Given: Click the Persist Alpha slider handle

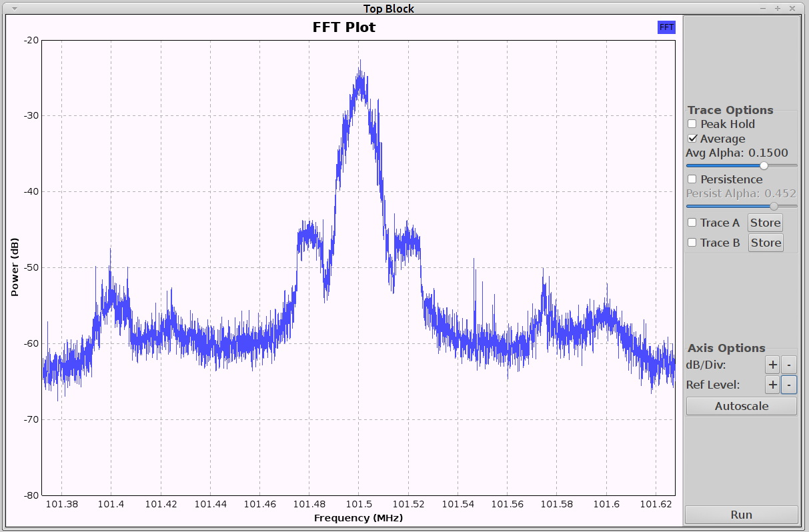Looking at the screenshot, I should pos(774,207).
